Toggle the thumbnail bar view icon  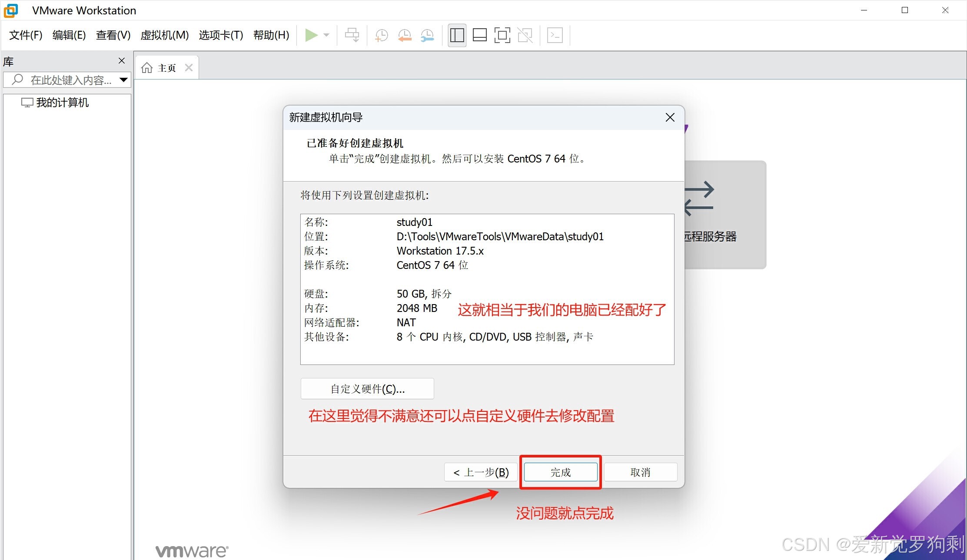(479, 35)
